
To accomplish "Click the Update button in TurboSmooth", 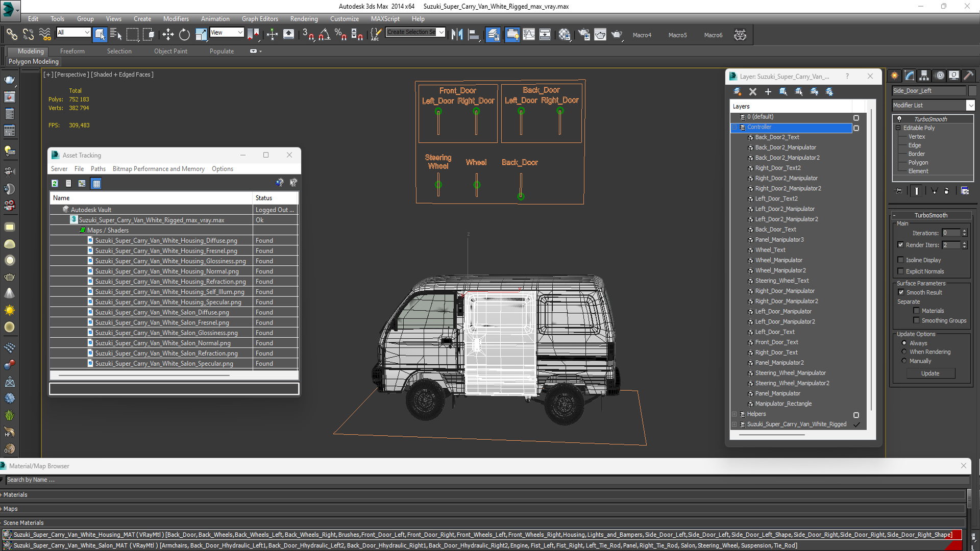I will (x=930, y=373).
